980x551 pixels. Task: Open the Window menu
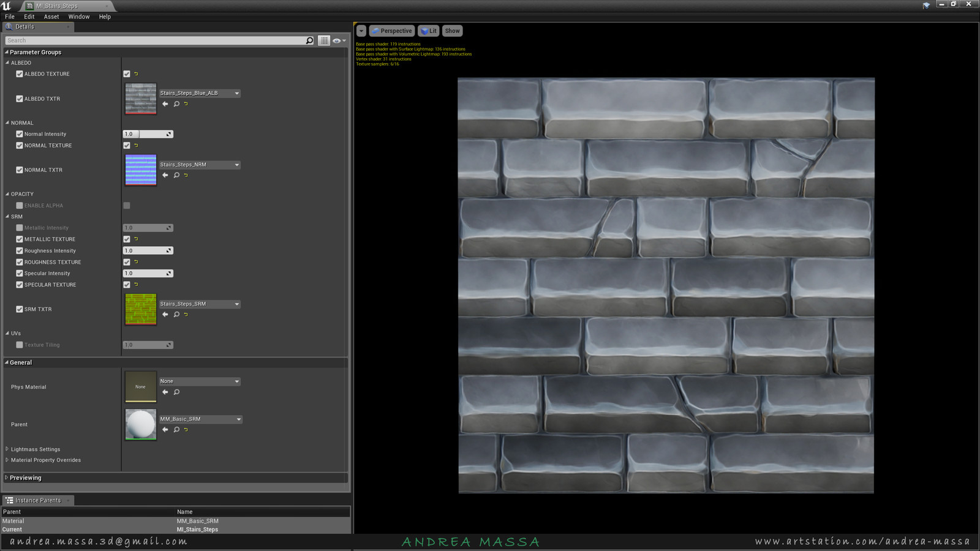click(x=79, y=17)
